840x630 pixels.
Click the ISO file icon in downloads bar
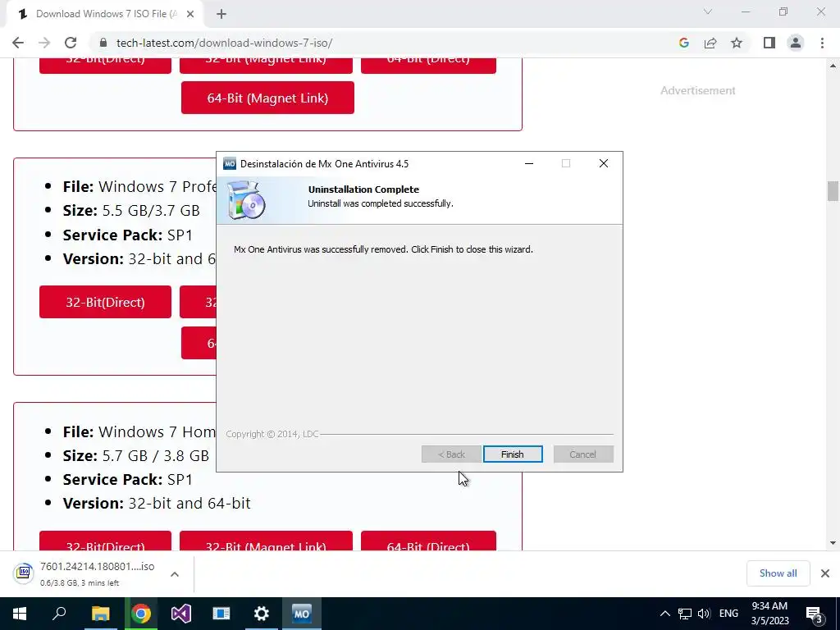pos(24,573)
